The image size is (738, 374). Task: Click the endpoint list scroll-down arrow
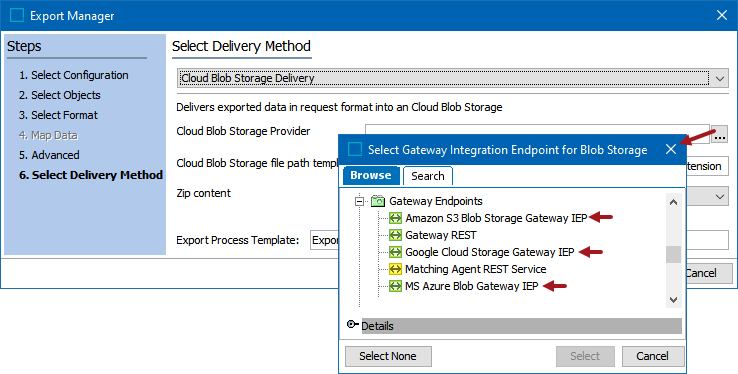[674, 300]
